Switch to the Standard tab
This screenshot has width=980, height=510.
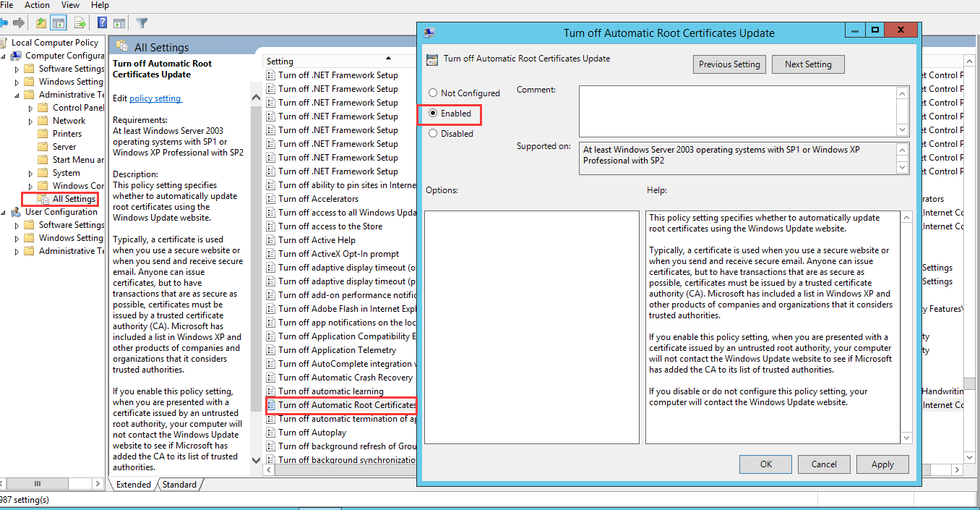(x=179, y=484)
